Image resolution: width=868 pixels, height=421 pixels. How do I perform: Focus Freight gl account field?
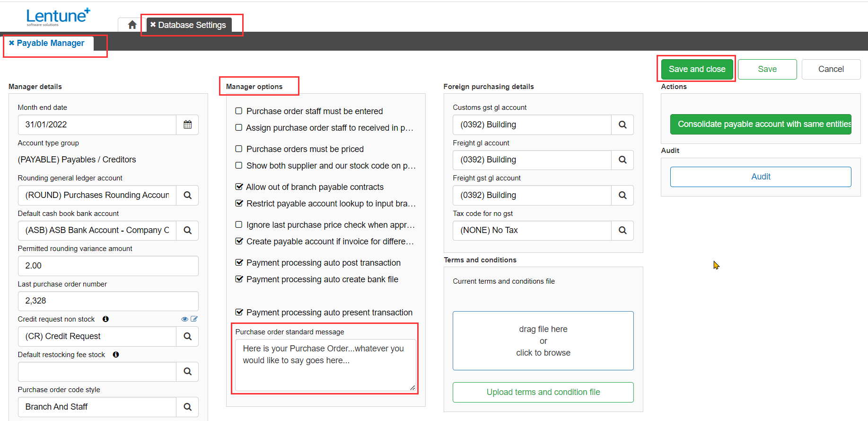click(532, 160)
